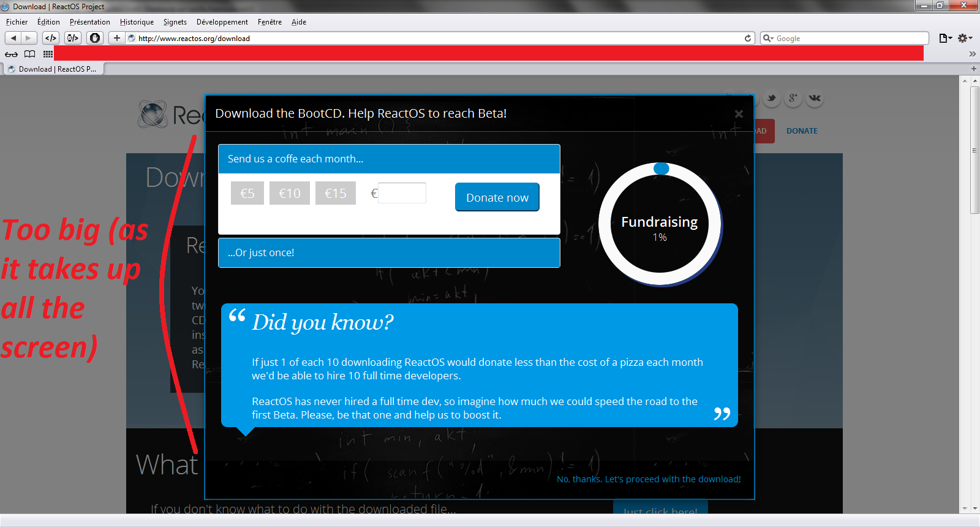Click the custom euro amount input field

[402, 193]
